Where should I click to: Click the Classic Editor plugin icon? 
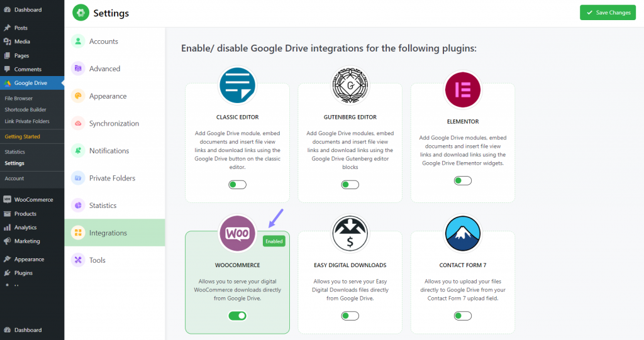[x=237, y=85]
